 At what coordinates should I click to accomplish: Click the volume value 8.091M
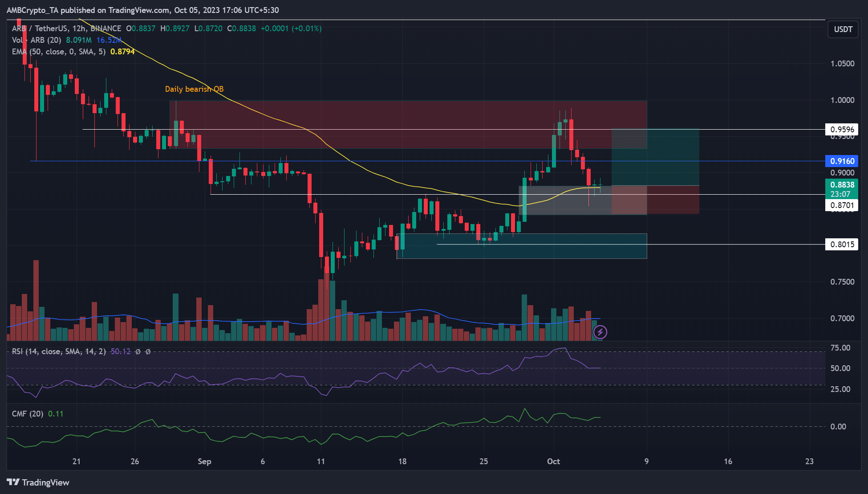79,40
